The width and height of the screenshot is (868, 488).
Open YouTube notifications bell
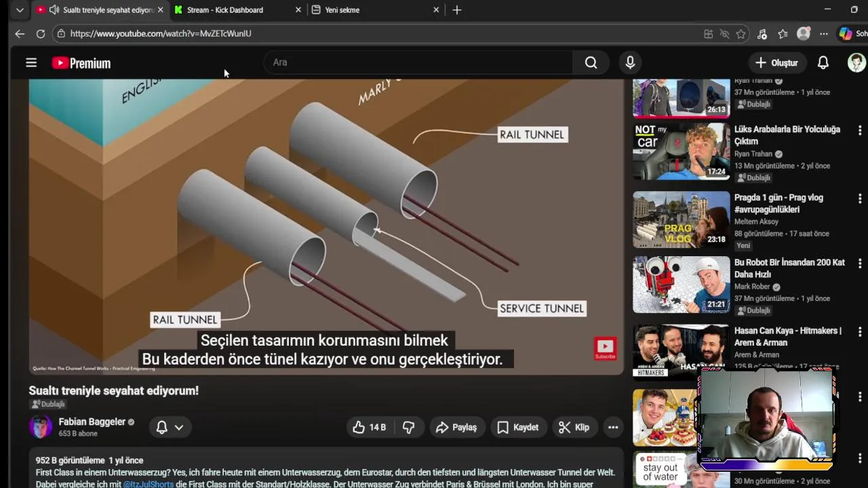coord(823,62)
